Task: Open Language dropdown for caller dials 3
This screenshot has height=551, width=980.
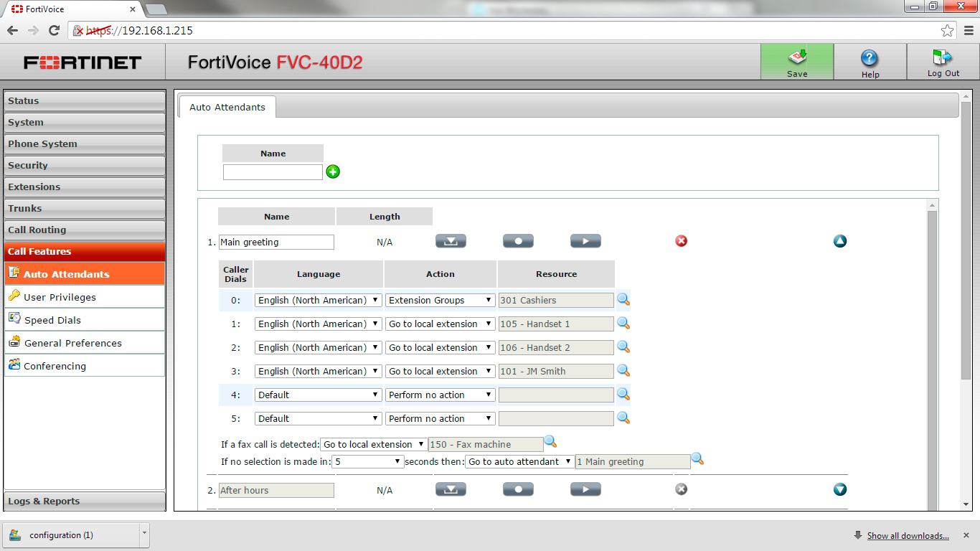Action: point(319,372)
